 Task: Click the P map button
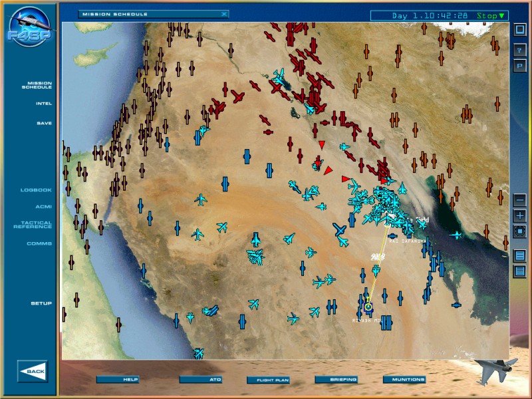click(x=519, y=65)
